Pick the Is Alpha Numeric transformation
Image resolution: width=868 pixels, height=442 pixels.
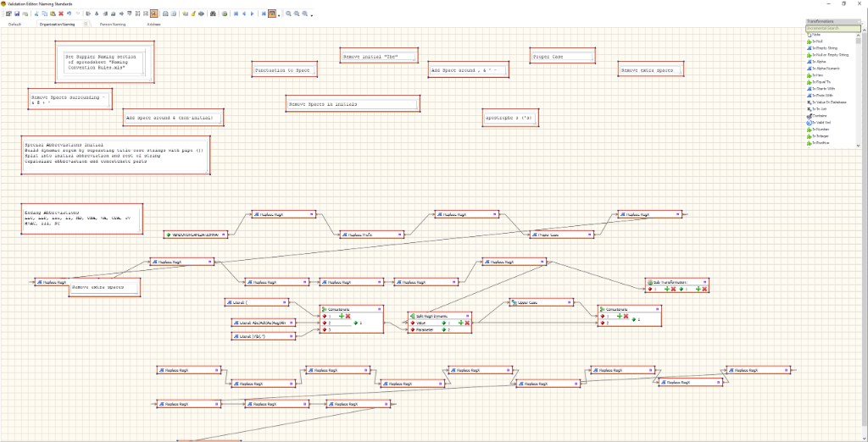pos(824,69)
